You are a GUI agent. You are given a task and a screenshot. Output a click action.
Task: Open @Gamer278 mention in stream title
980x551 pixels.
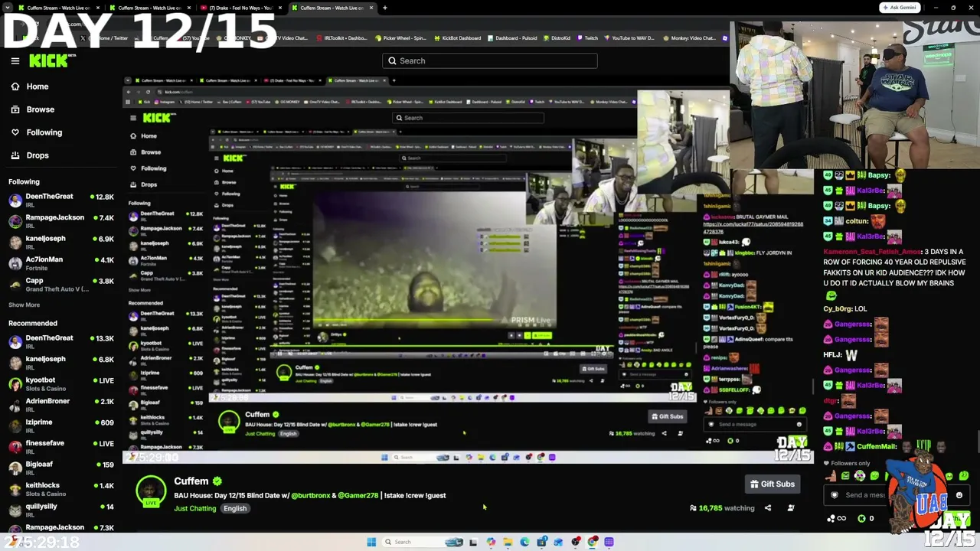tap(358, 495)
